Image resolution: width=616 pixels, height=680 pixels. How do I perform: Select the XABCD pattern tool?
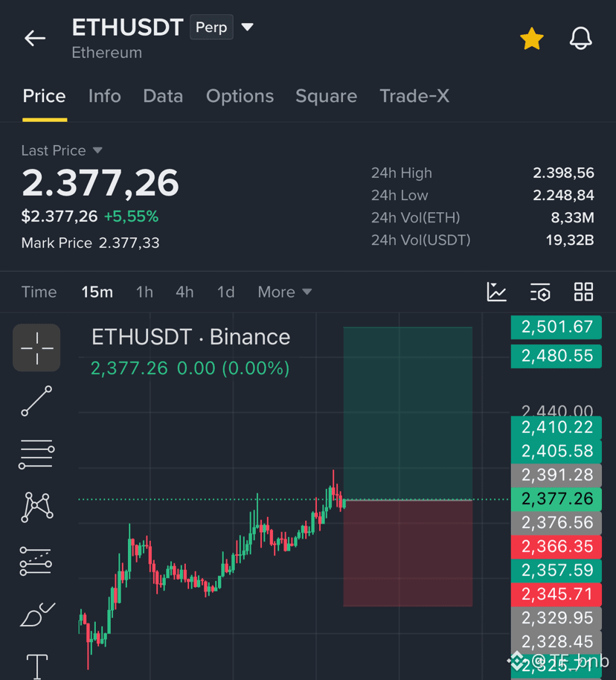[x=37, y=507]
